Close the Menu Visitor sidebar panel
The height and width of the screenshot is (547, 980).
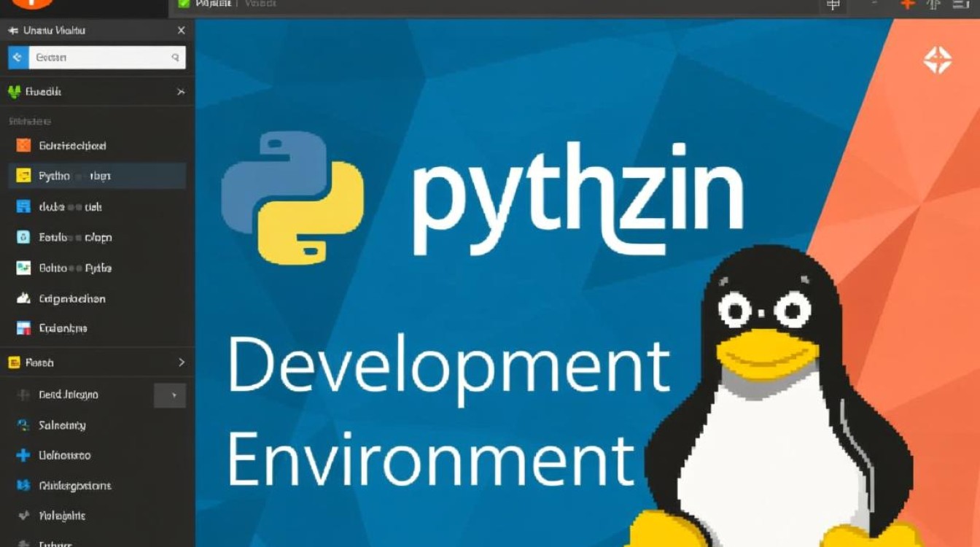(181, 31)
